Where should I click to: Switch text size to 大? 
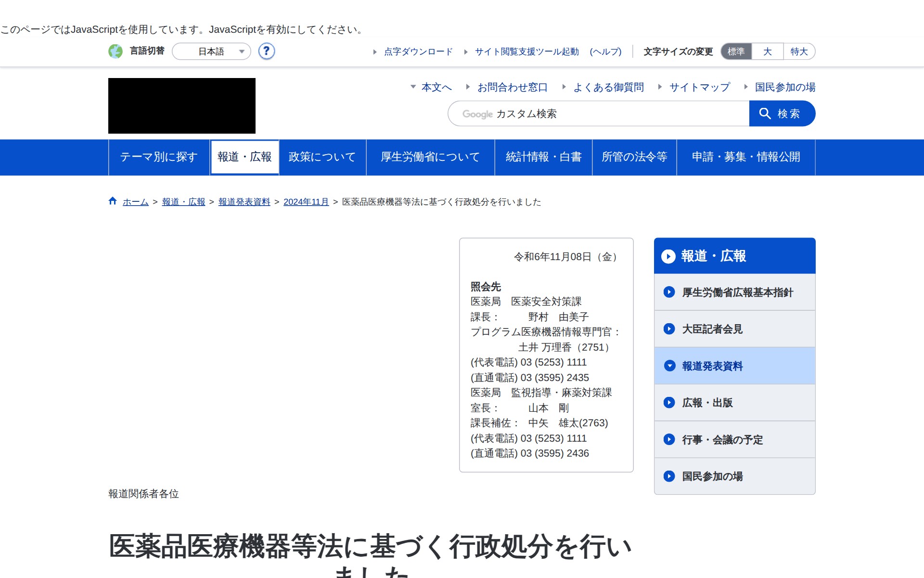(x=767, y=52)
